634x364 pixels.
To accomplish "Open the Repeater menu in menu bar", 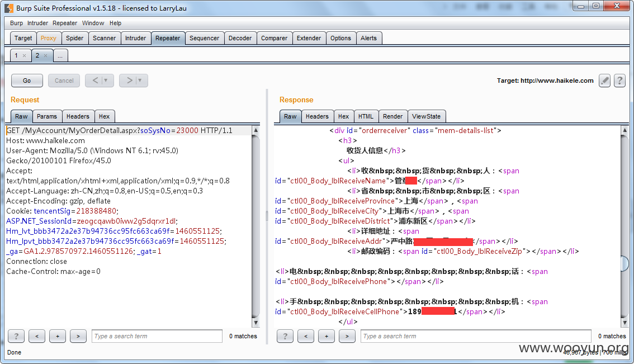I will pyautogui.click(x=65, y=23).
